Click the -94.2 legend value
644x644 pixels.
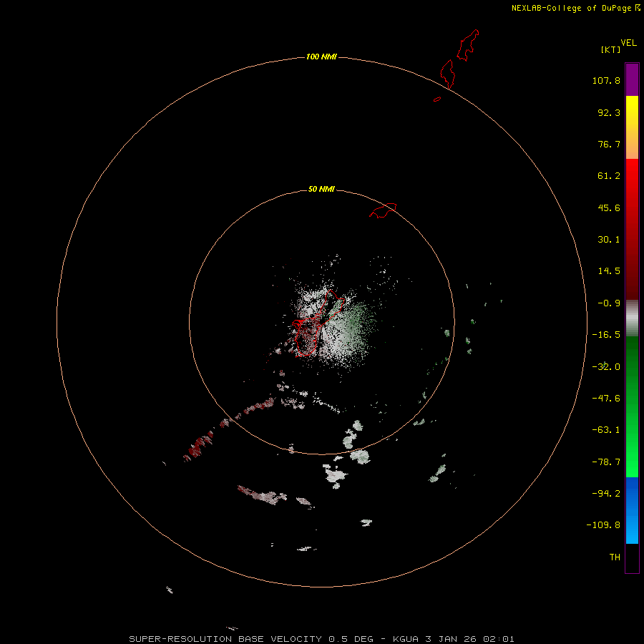click(x=606, y=494)
